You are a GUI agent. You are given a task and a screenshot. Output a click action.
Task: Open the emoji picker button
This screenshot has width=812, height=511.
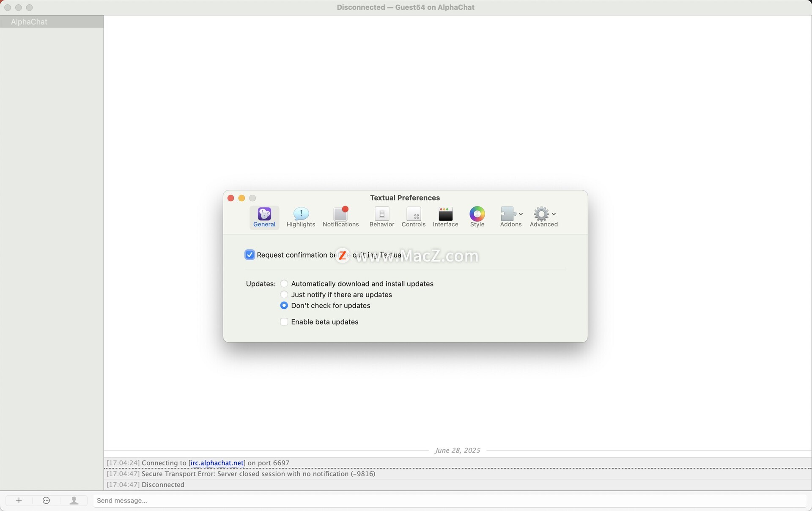[47, 500]
